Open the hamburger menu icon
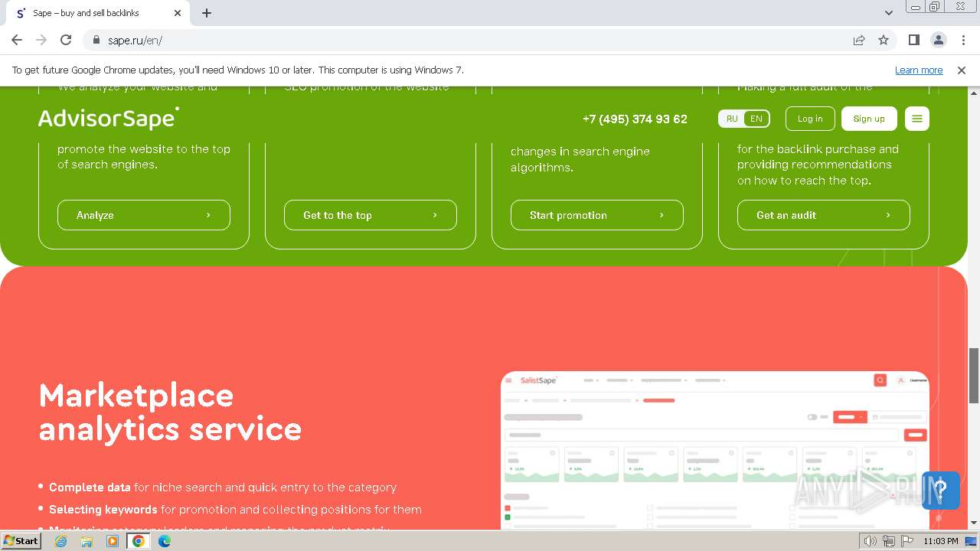The height and width of the screenshot is (551, 980). pyautogui.click(x=916, y=119)
